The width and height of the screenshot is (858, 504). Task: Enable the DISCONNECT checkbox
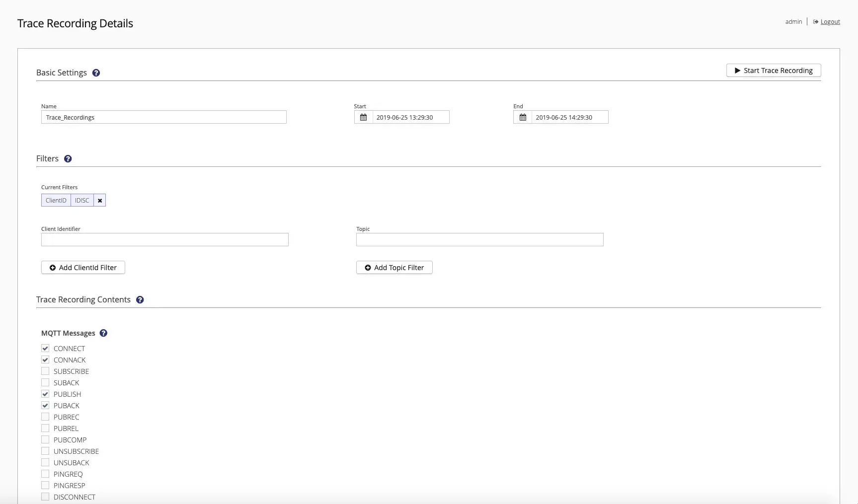click(45, 497)
